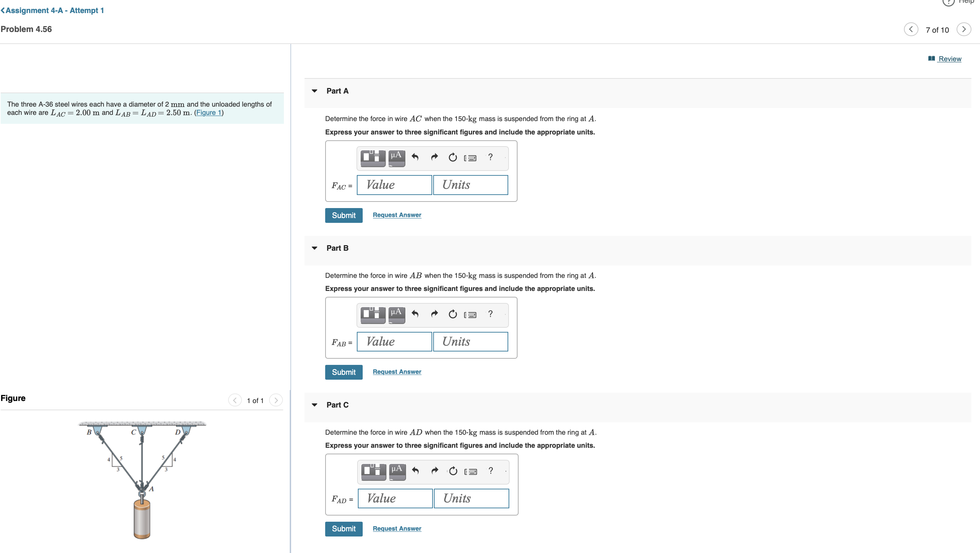Image resolution: width=980 pixels, height=553 pixels.
Task: Go to next problem arrow
Action: pos(963,29)
